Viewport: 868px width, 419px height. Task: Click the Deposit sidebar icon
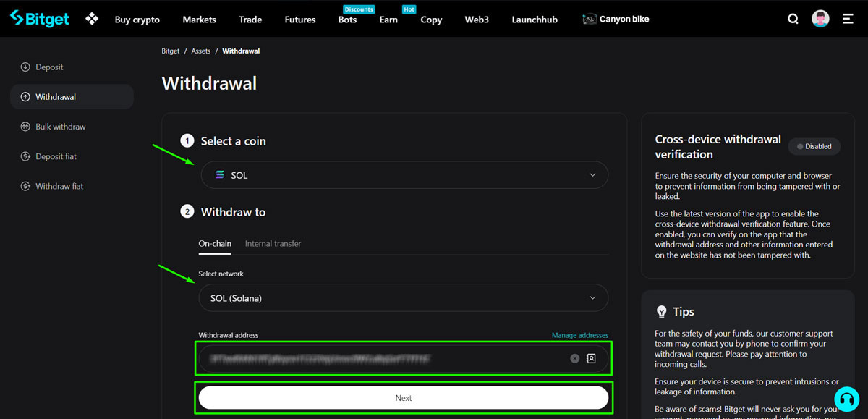click(26, 67)
